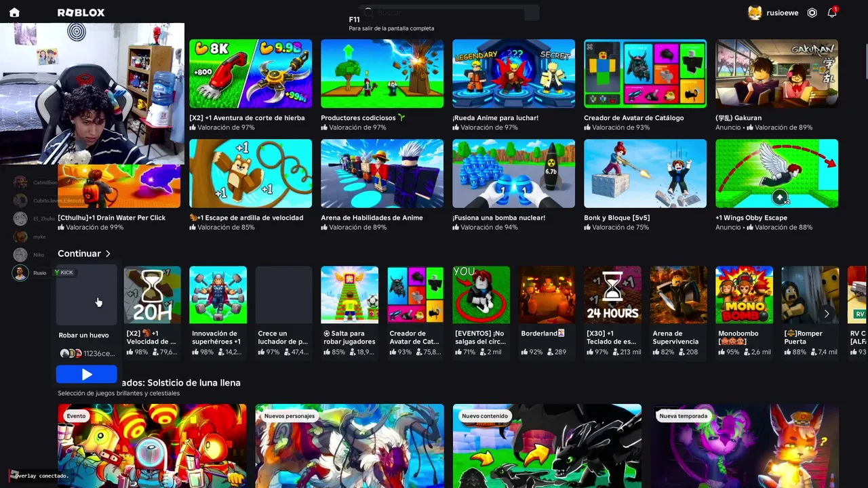Go to Roblox home via house icon
The width and height of the screenshot is (868, 488).
click(x=14, y=12)
